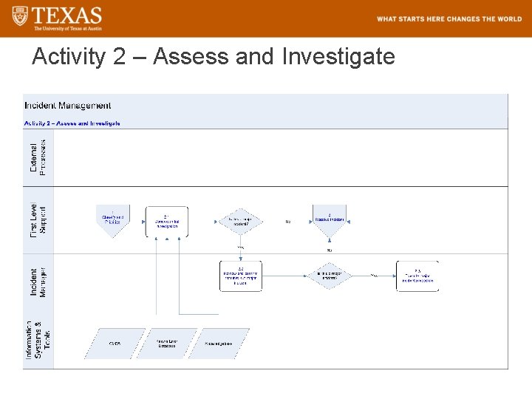Click the University of Texas shield logo
The height and width of the screenshot is (399, 532).
20,16
